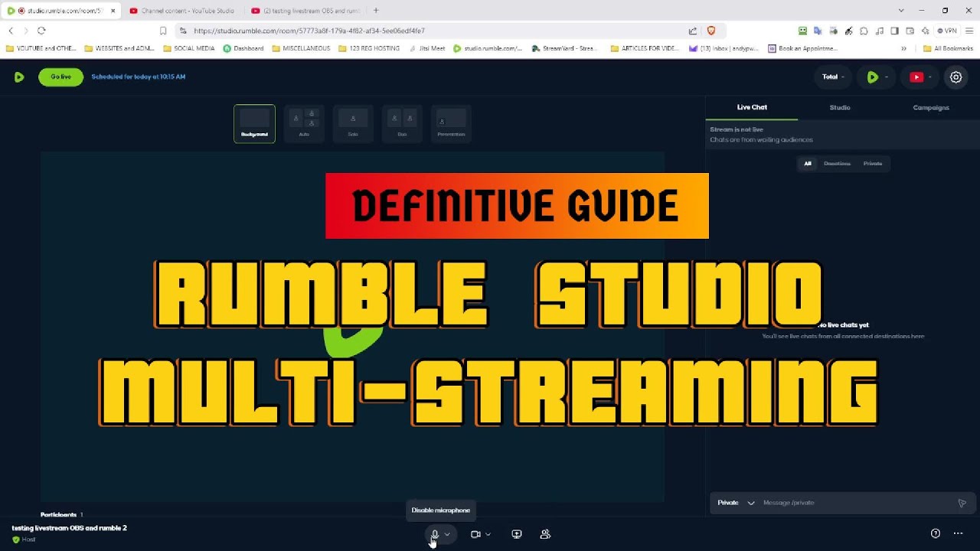
Task: Open the Brave wallet icon
Action: 910,31
